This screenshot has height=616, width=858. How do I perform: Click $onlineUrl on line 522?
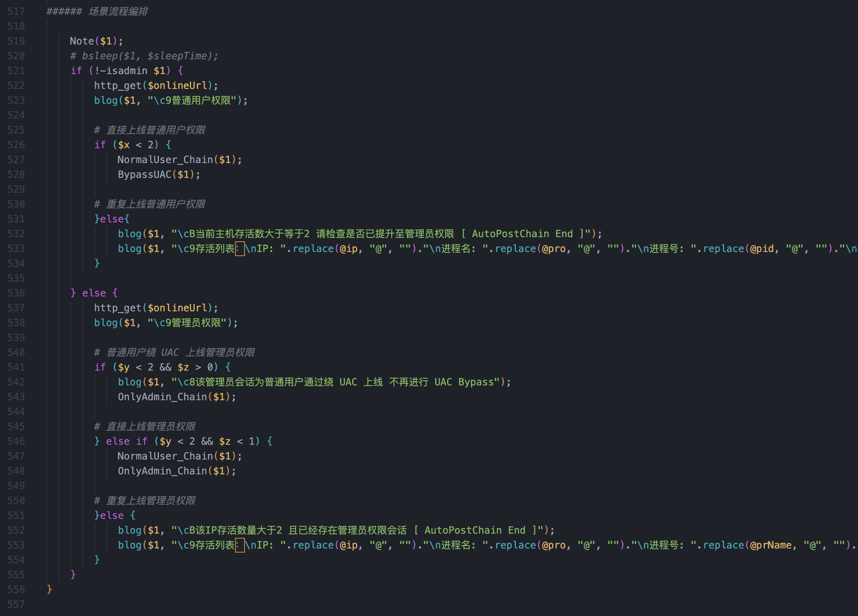coord(177,86)
